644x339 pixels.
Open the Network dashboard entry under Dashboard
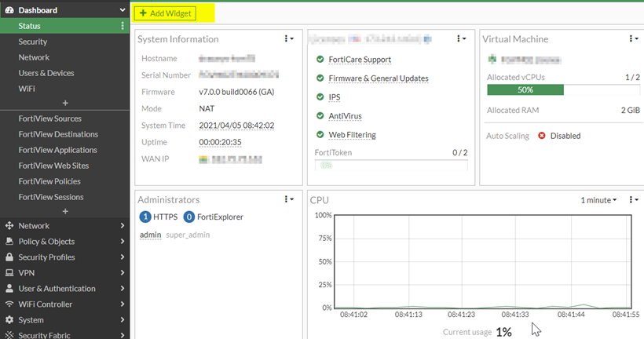click(34, 57)
